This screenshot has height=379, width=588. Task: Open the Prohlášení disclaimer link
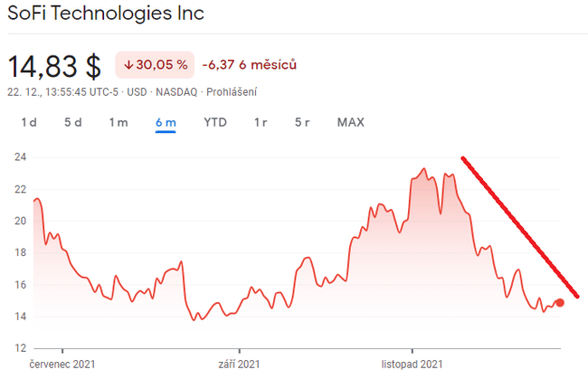[232, 91]
